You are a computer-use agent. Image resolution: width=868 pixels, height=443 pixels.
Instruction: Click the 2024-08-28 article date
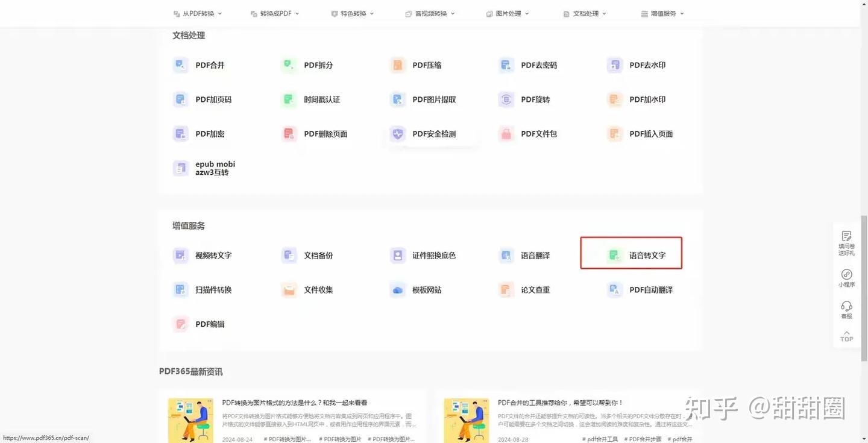[514, 439]
